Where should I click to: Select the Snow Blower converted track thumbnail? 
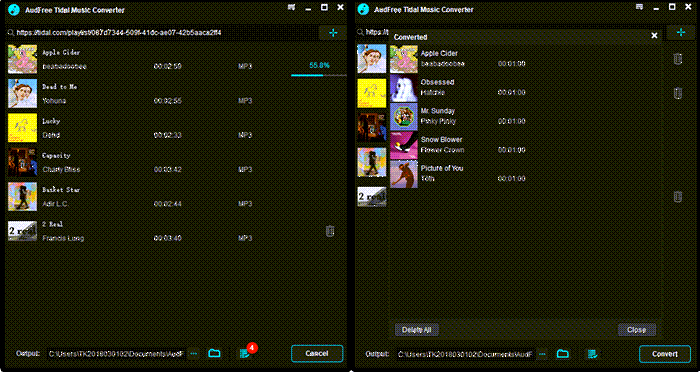[404, 146]
